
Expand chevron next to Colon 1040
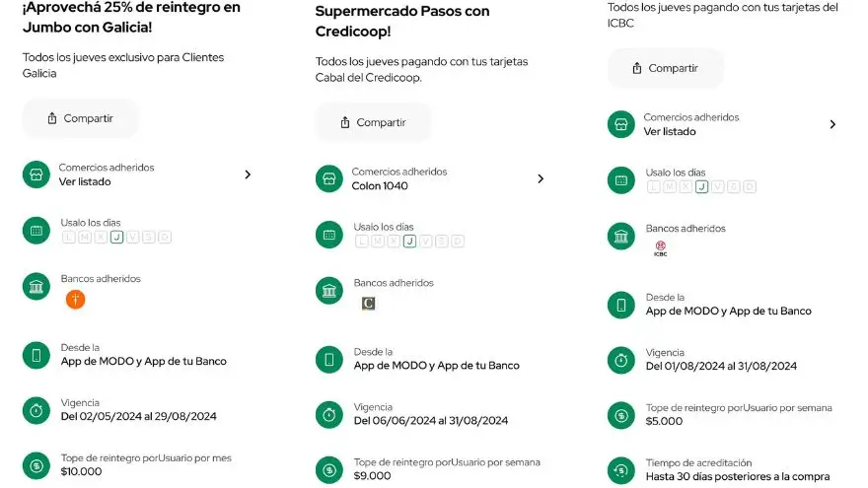[x=541, y=178]
